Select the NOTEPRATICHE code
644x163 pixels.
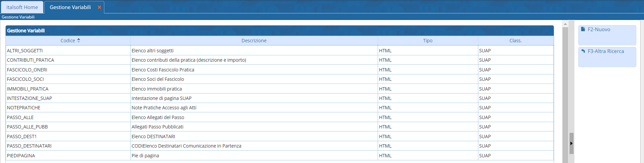(x=23, y=108)
